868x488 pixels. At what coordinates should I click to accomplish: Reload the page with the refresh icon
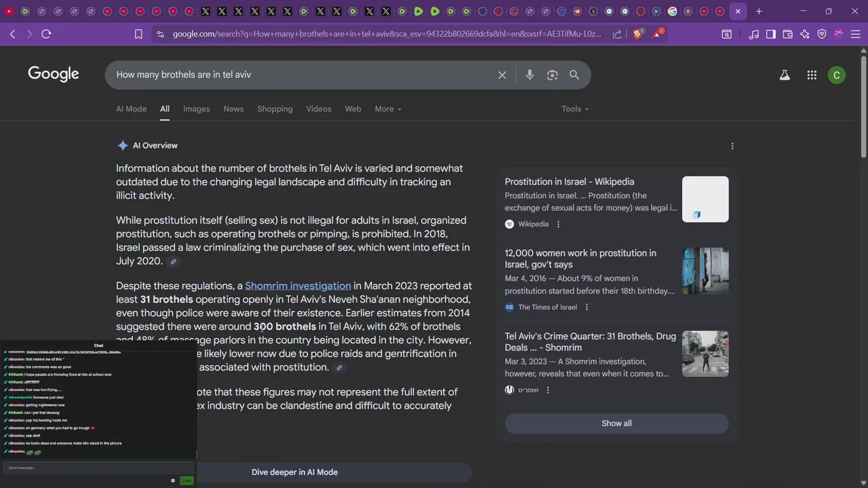(46, 34)
